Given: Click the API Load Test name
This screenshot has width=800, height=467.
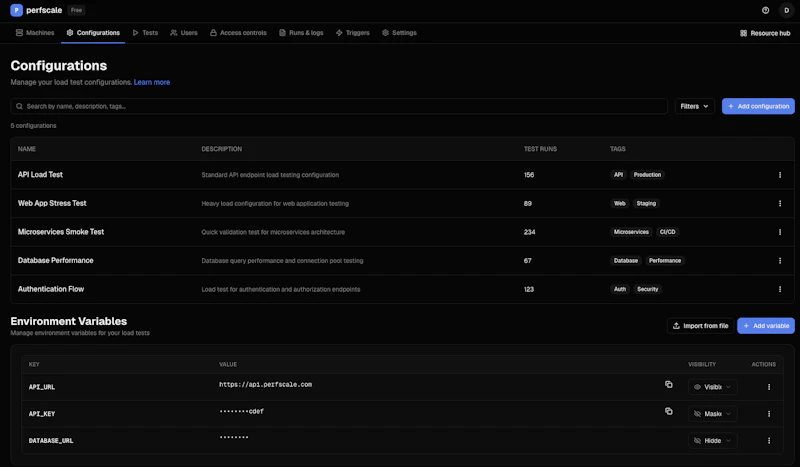Looking at the screenshot, I should [x=40, y=175].
